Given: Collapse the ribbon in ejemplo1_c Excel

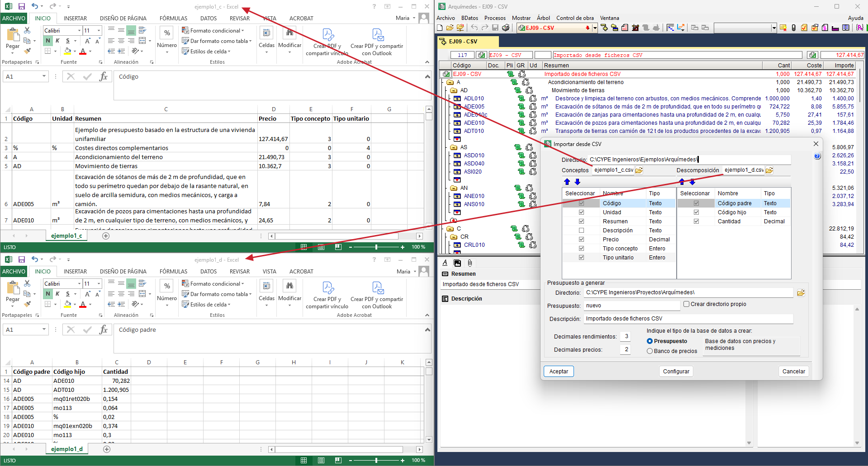Looking at the screenshot, I should tap(427, 62).
